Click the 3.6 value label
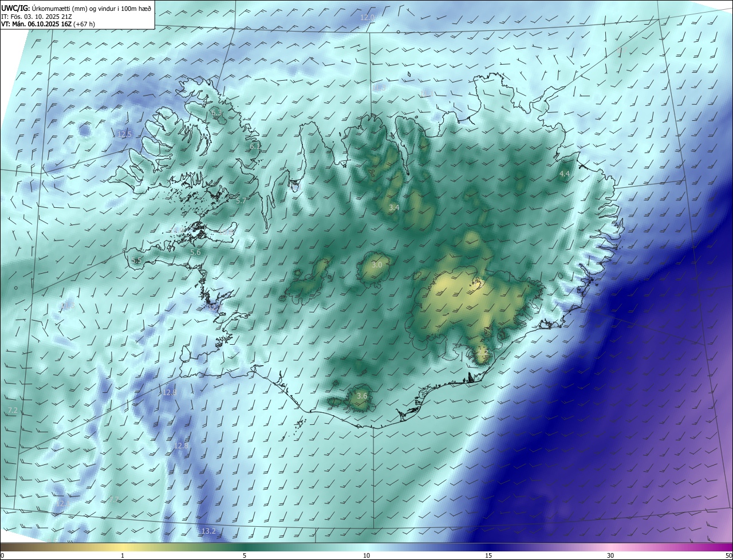 (x=362, y=396)
